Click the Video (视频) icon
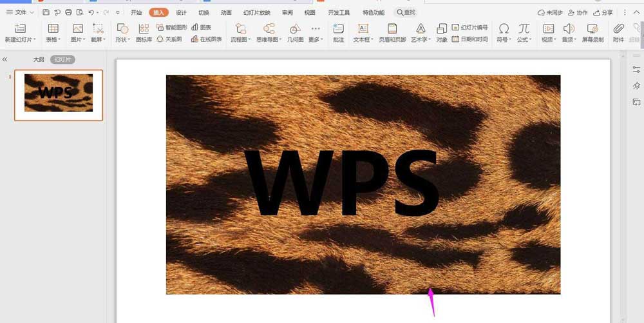 click(x=548, y=28)
